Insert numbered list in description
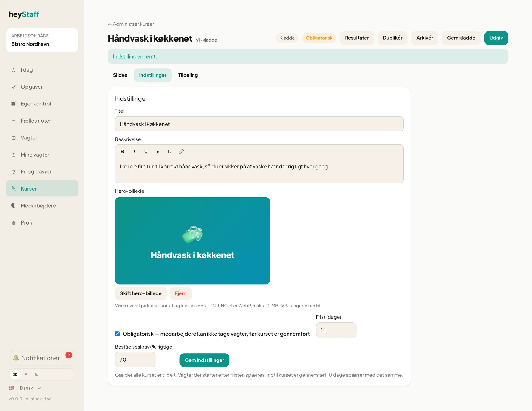 pos(169,152)
